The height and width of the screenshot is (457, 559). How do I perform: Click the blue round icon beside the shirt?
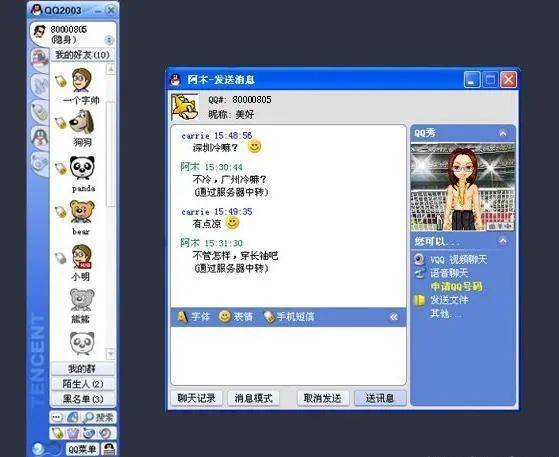[89, 433]
